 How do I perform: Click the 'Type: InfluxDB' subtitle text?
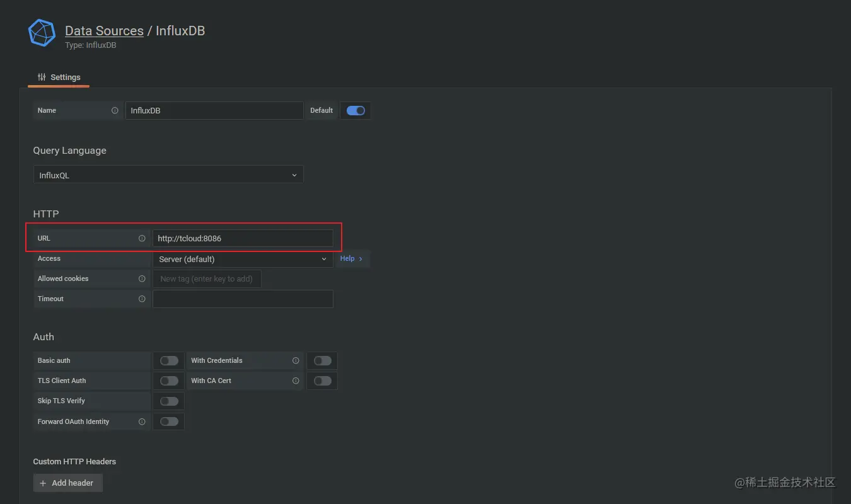(91, 45)
